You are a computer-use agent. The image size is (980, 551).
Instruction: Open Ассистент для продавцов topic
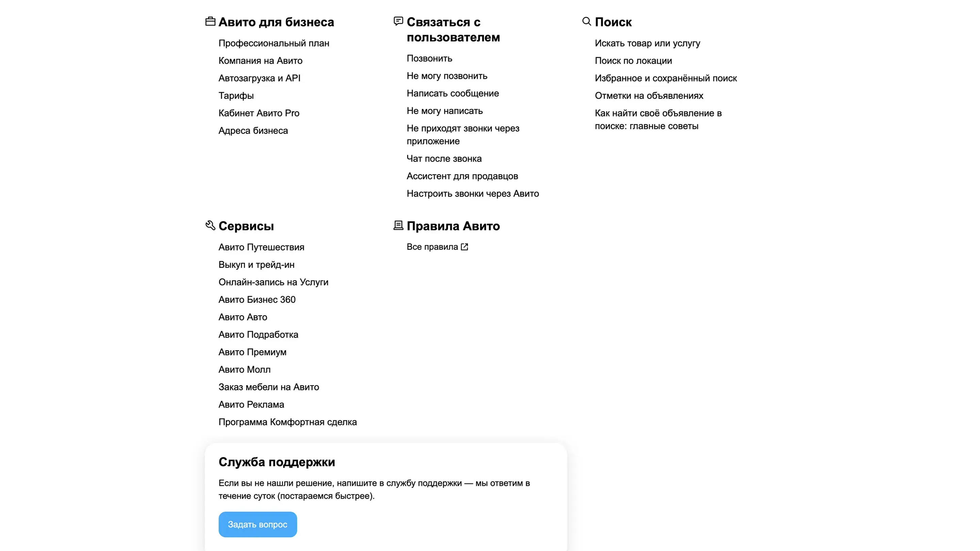(x=462, y=177)
